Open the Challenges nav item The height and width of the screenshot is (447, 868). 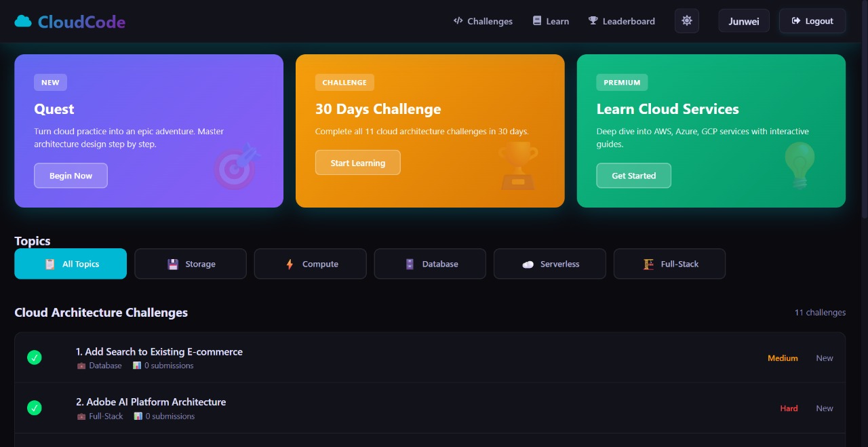point(483,21)
